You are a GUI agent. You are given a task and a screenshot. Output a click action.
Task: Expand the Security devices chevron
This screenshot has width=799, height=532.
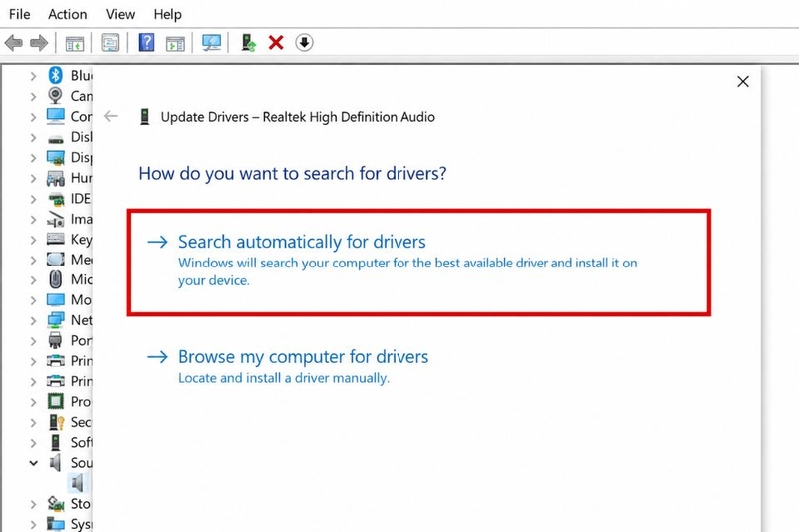[x=33, y=422]
